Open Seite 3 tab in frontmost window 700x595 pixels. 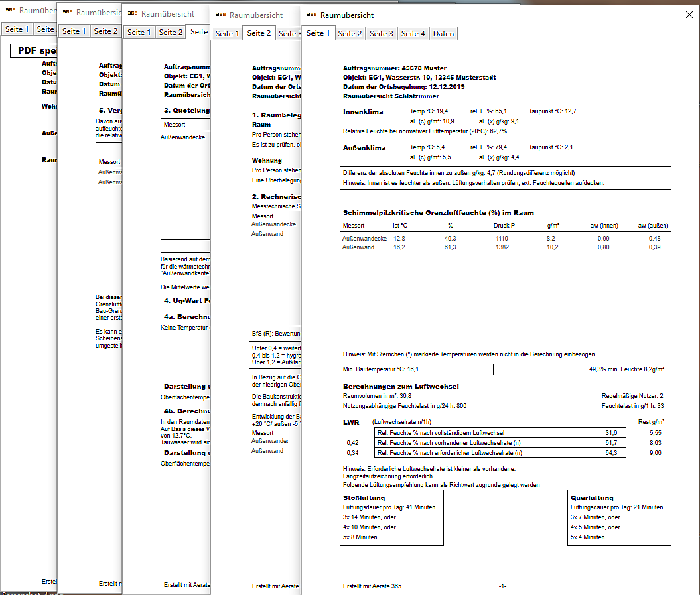(x=382, y=33)
